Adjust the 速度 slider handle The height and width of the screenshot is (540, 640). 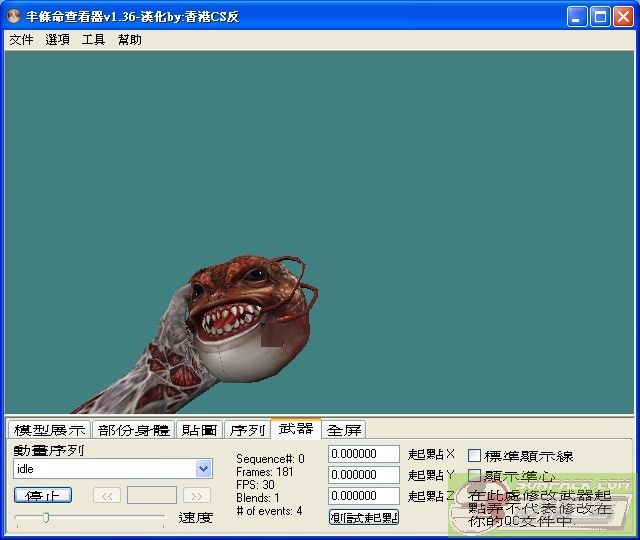pos(46,518)
